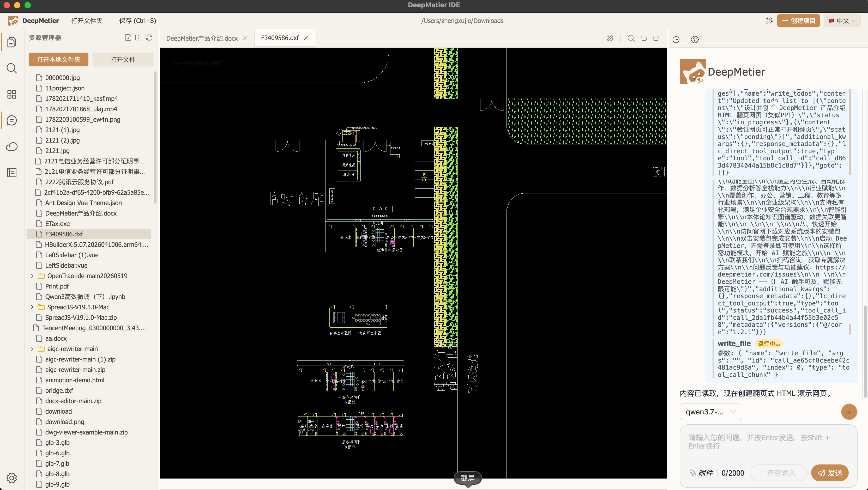
Task: Click the undo arrow in editor toolbar
Action: 644,38
